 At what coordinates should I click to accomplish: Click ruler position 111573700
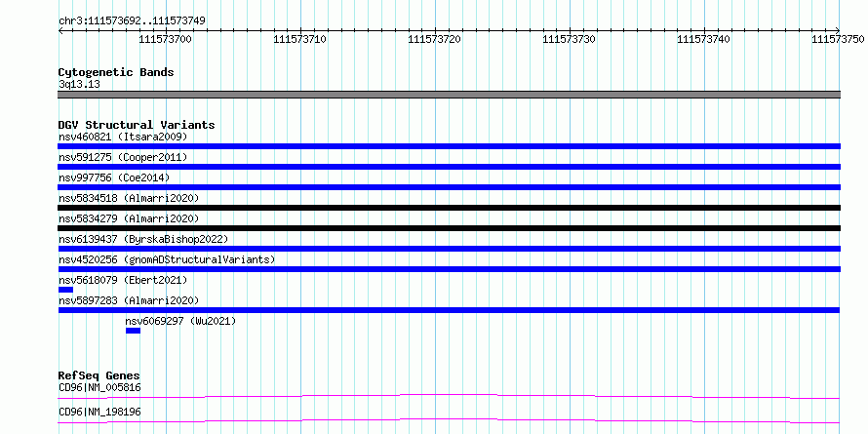pyautogui.click(x=166, y=39)
